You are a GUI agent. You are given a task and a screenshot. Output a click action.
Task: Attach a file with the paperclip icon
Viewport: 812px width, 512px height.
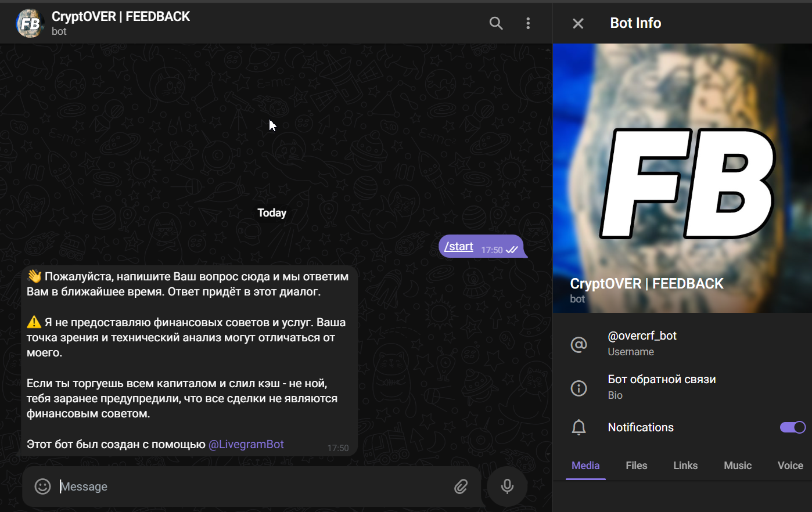click(x=461, y=486)
